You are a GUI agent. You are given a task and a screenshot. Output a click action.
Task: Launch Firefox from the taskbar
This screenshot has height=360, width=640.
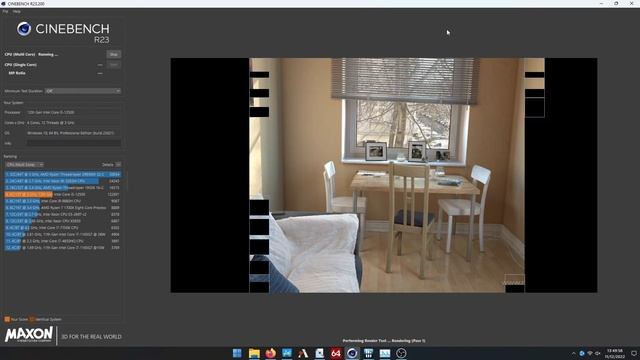[270, 353]
